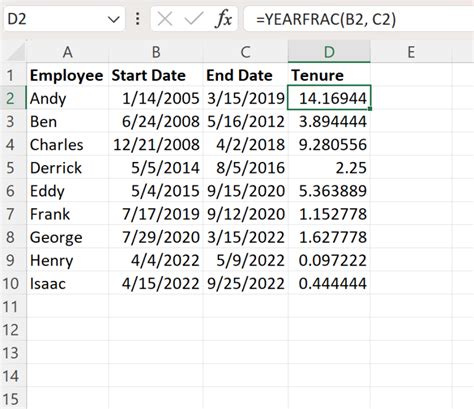
Task: Click start date 7/29/2020
Action: 156,237
